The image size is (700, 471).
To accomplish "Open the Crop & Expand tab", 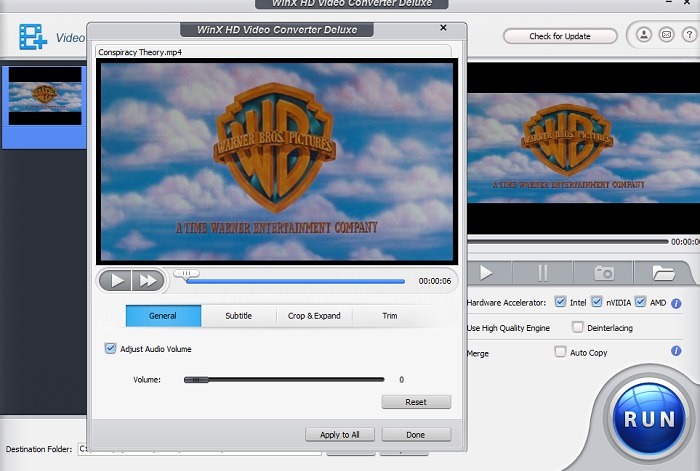I will [x=314, y=316].
